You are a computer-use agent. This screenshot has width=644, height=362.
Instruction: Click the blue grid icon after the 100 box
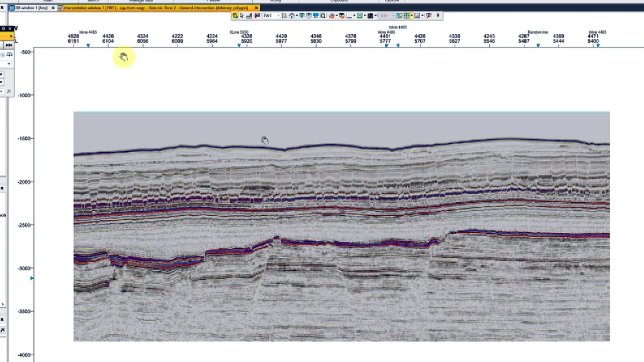pos(399,16)
